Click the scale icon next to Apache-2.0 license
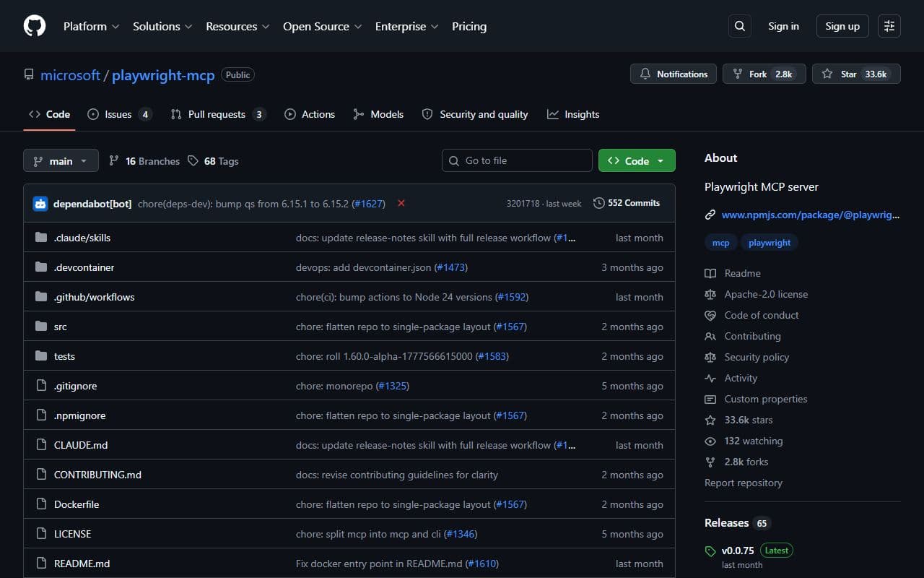The width and height of the screenshot is (924, 578). pos(710,294)
